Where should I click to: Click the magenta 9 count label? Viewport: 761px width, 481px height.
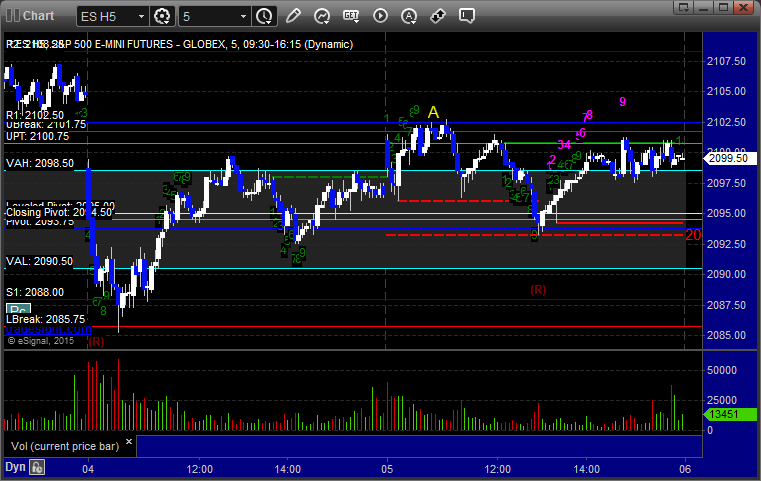point(623,102)
